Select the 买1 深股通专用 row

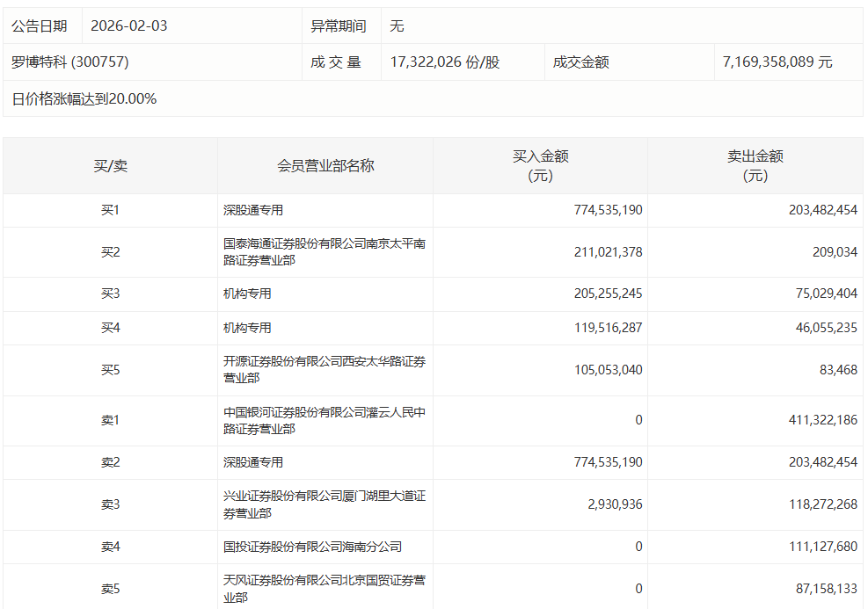click(253, 211)
